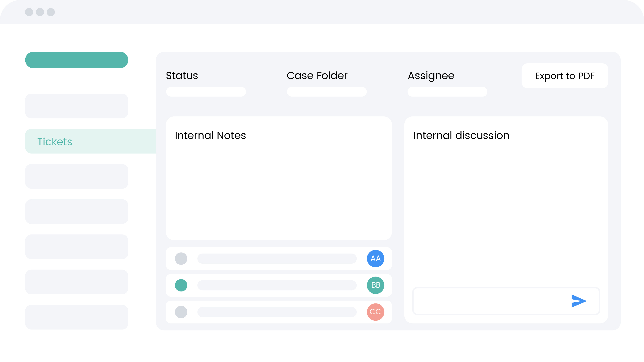644x362 pixels.
Task: Toggle the status circle in the AA row
Action: pos(181,259)
